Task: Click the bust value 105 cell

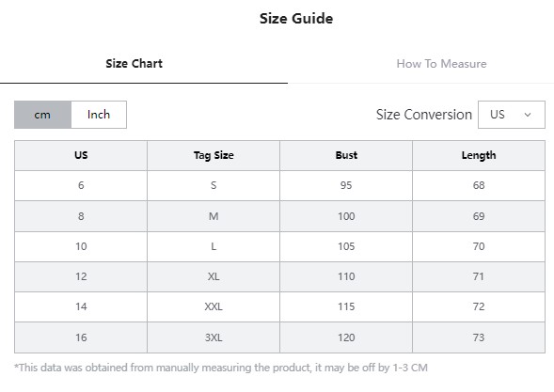Action: tap(346, 246)
